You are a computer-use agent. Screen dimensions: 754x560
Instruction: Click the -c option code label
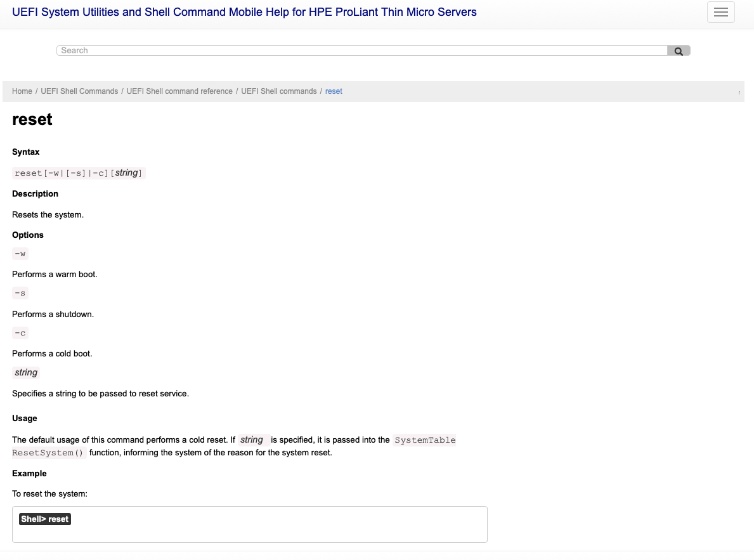(x=20, y=333)
